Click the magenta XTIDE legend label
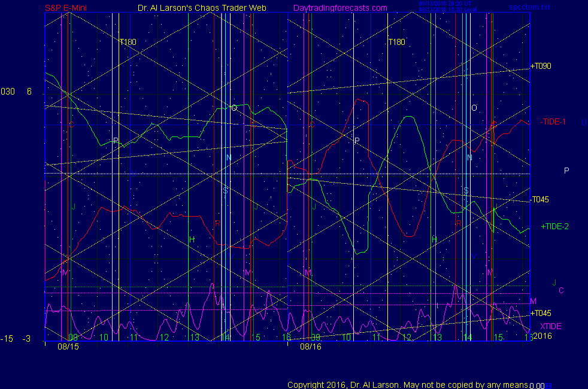Screen dimensions: 588x389 point(551,326)
